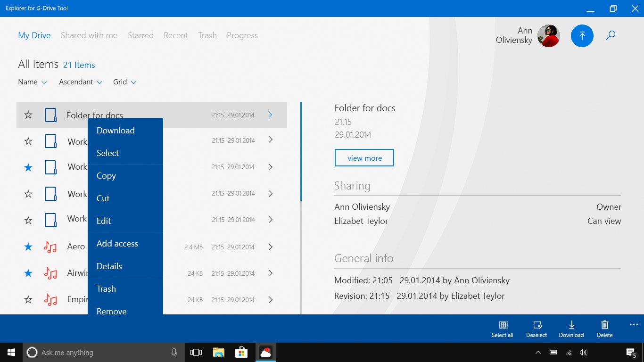Open the Store from the taskbar

point(241,352)
